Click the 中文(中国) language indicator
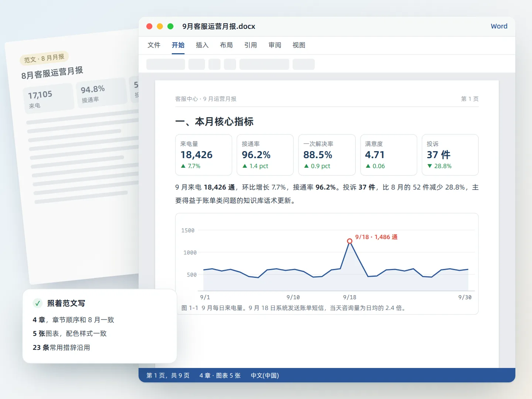The width and height of the screenshot is (532, 399). tap(265, 375)
